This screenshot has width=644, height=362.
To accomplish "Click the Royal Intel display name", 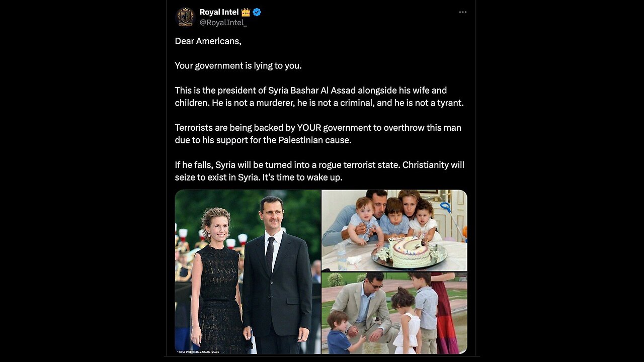I will [219, 12].
